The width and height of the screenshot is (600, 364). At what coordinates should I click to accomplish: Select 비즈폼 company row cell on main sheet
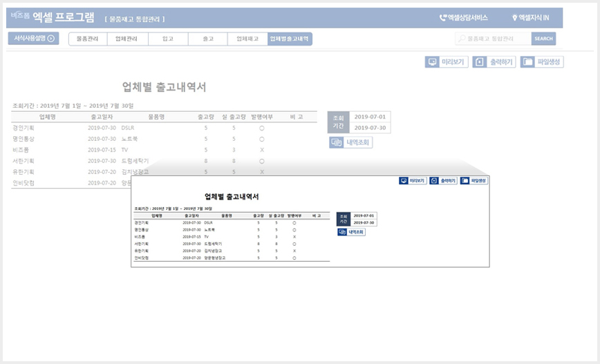tap(21, 150)
